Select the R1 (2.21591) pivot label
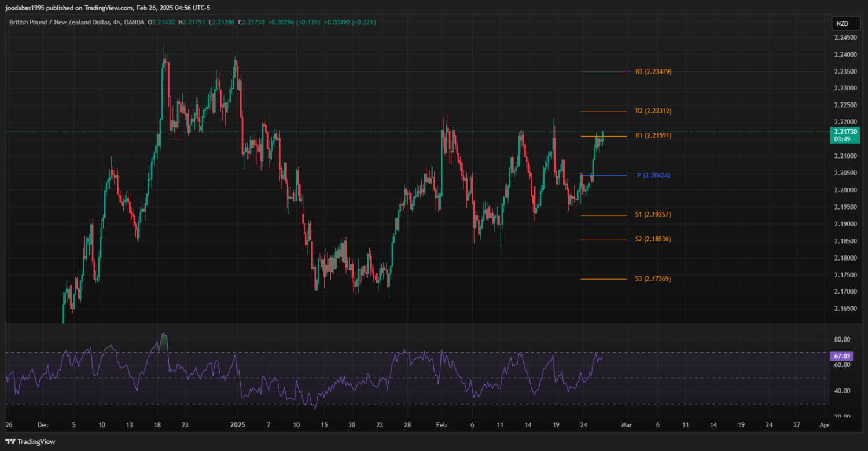868x451 pixels. tap(653, 135)
